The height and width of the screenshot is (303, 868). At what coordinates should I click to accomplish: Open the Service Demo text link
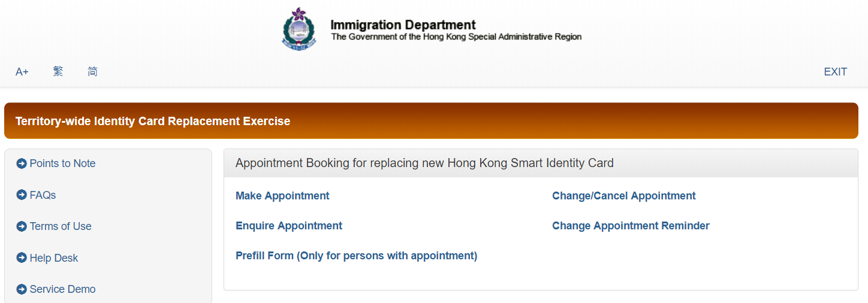coord(62,289)
